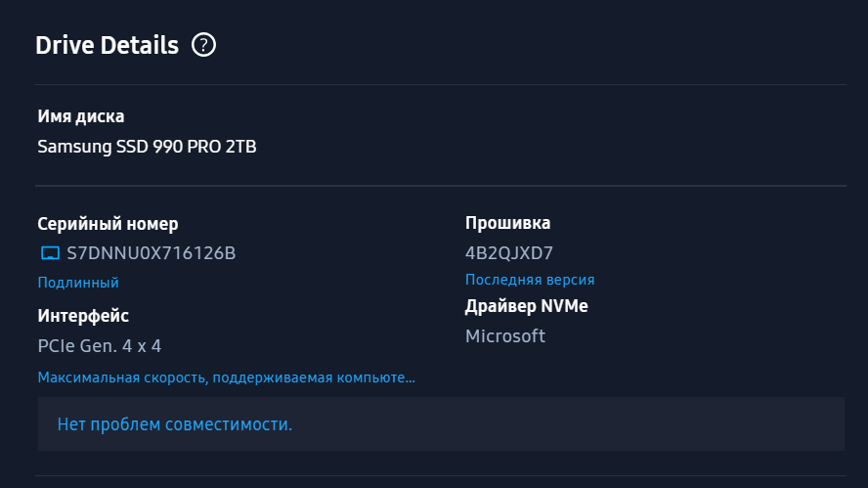Click the firmware version 4B2QJXD7 text
The height and width of the screenshot is (488, 868).
pos(508,253)
